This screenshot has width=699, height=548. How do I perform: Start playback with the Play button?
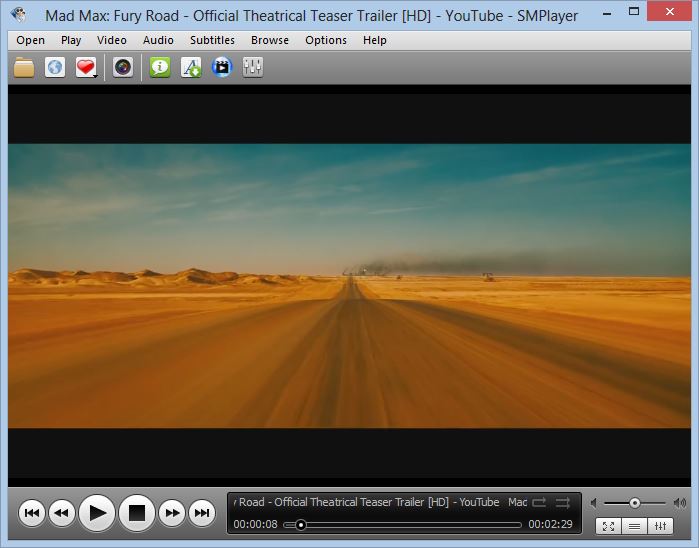pos(97,513)
